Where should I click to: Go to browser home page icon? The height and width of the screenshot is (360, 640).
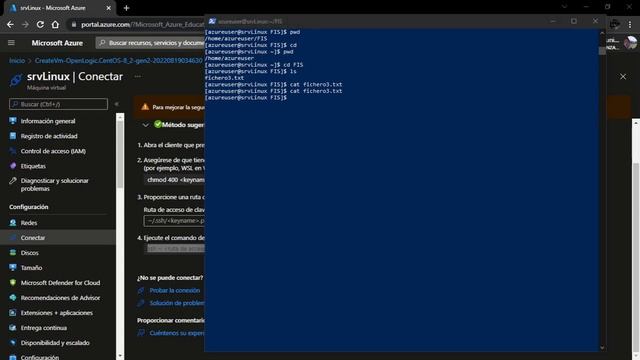[55, 24]
